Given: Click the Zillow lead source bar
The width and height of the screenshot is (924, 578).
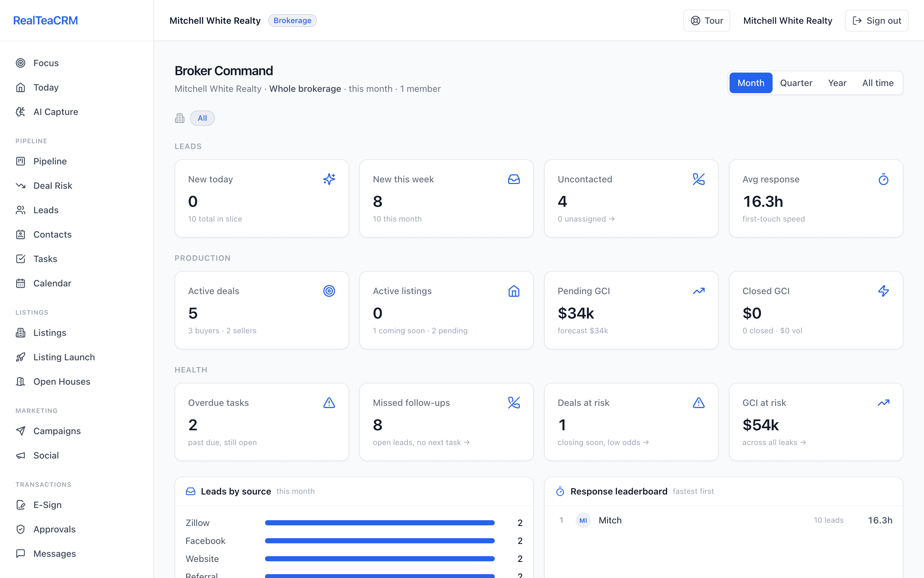Looking at the screenshot, I should 380,523.
